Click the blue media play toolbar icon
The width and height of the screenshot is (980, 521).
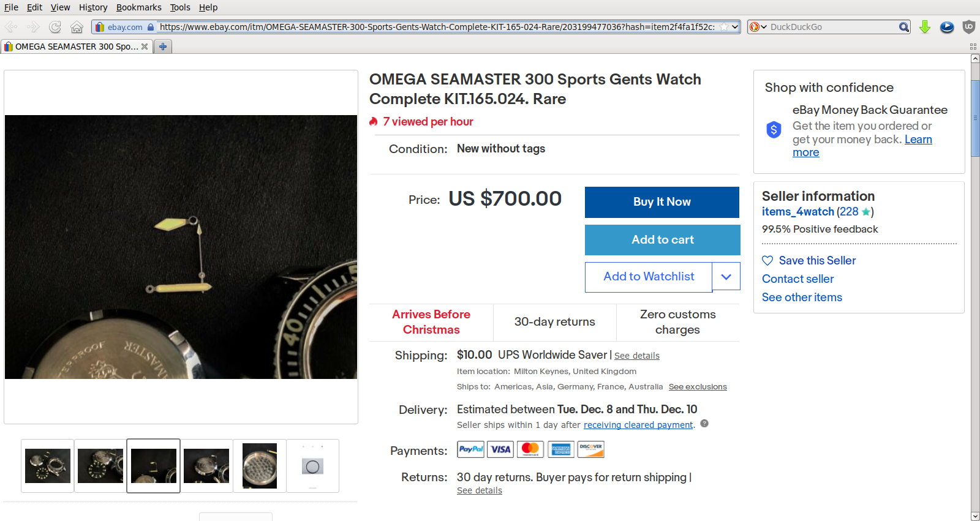click(x=947, y=27)
